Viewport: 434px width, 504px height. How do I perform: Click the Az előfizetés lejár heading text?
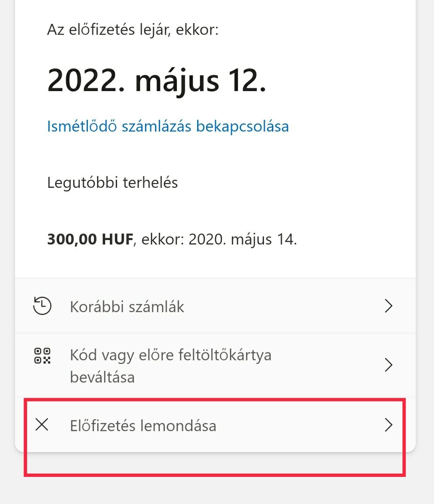click(x=133, y=30)
